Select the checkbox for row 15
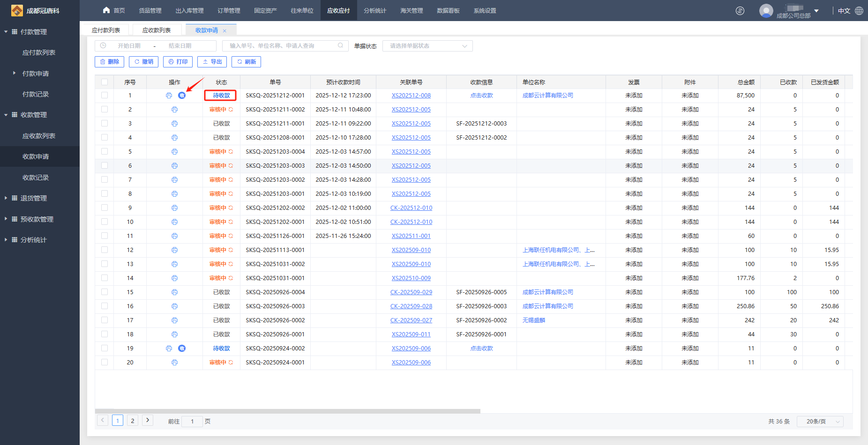This screenshot has height=445, width=868. 105,292
